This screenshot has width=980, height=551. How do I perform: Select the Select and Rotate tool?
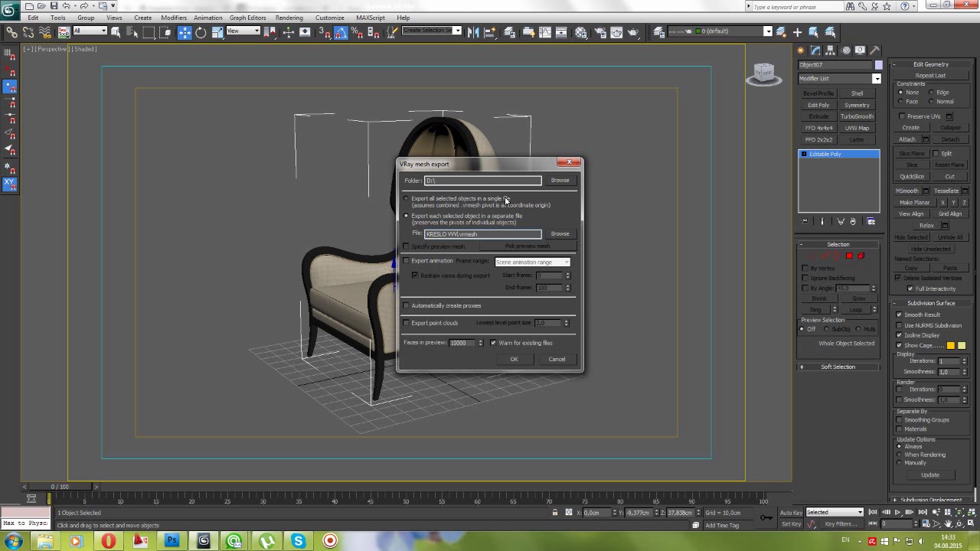[x=201, y=32]
